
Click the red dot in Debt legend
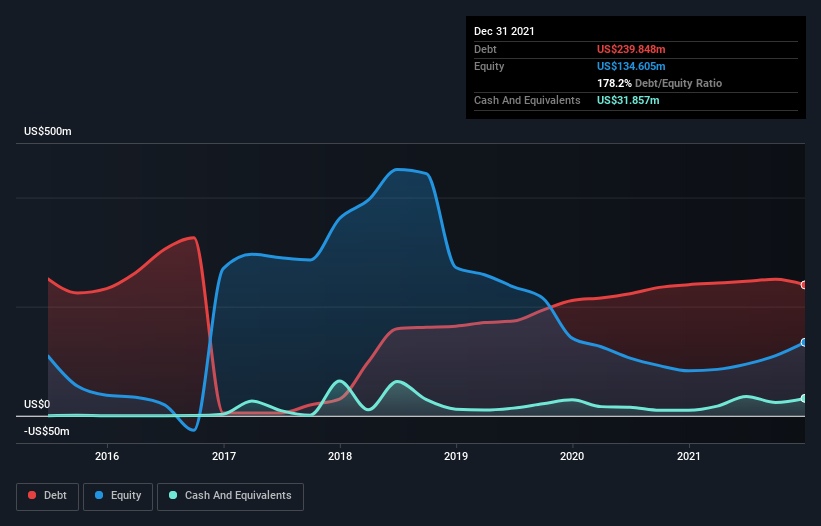pyautogui.click(x=32, y=495)
